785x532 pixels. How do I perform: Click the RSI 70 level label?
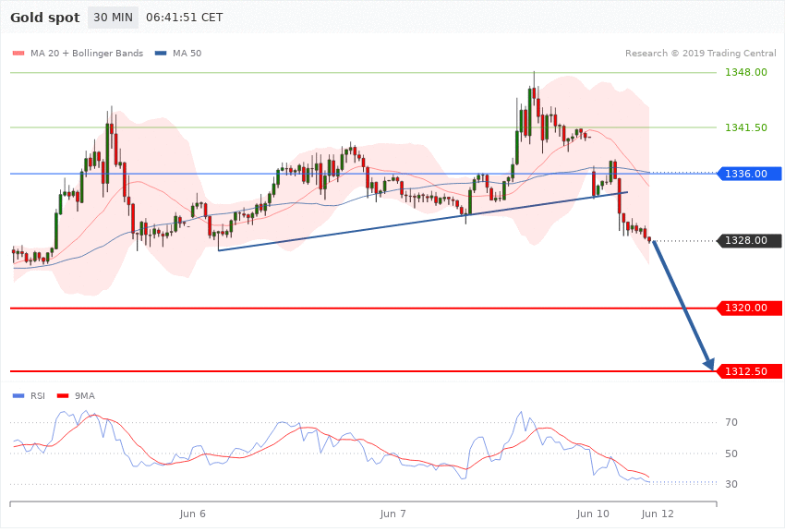[x=731, y=422]
